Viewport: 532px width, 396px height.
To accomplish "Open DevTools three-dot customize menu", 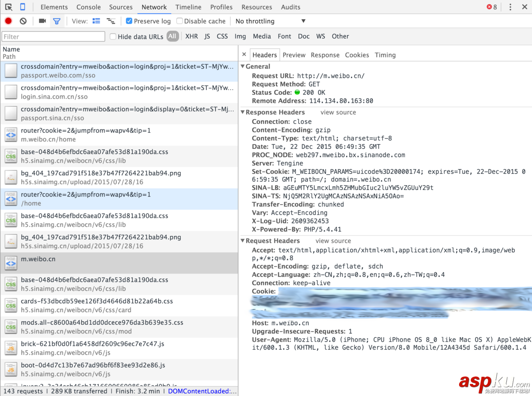I will pos(510,7).
